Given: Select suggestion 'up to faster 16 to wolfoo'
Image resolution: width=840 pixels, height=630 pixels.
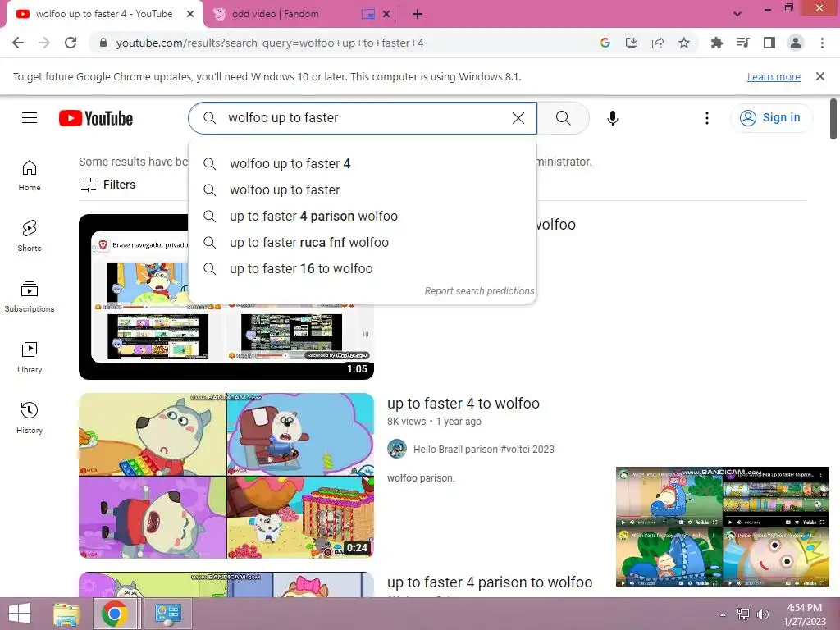Looking at the screenshot, I should 363,268.
